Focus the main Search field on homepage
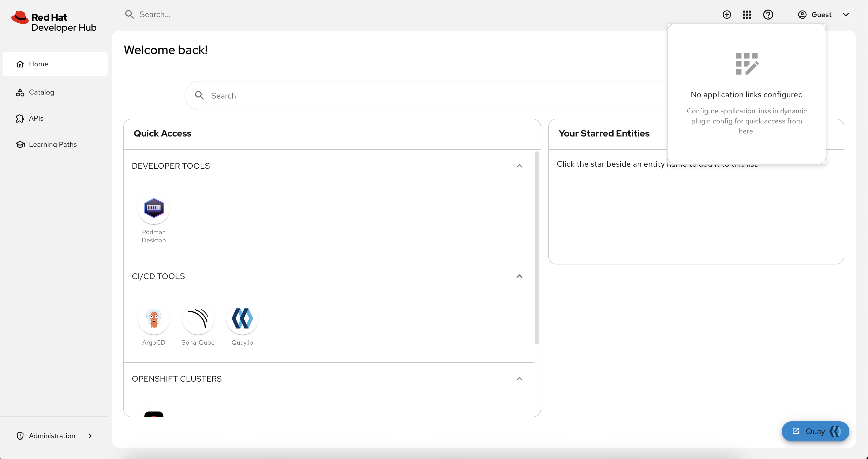The height and width of the screenshot is (459, 868). 404,96
